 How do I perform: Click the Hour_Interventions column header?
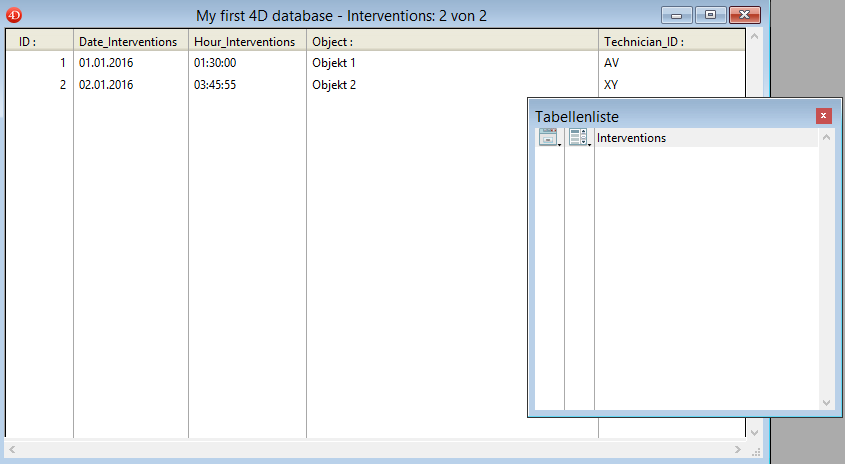tap(244, 42)
